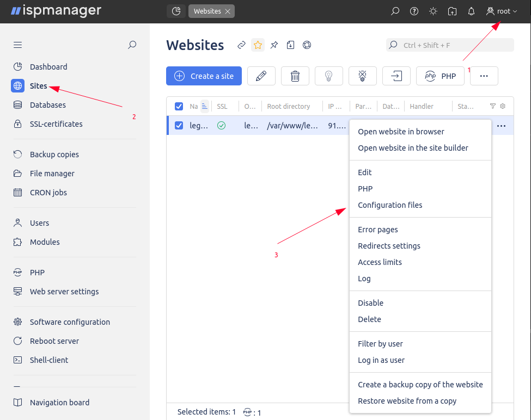
Task: Open the help question mark icon
Action: [414, 11]
